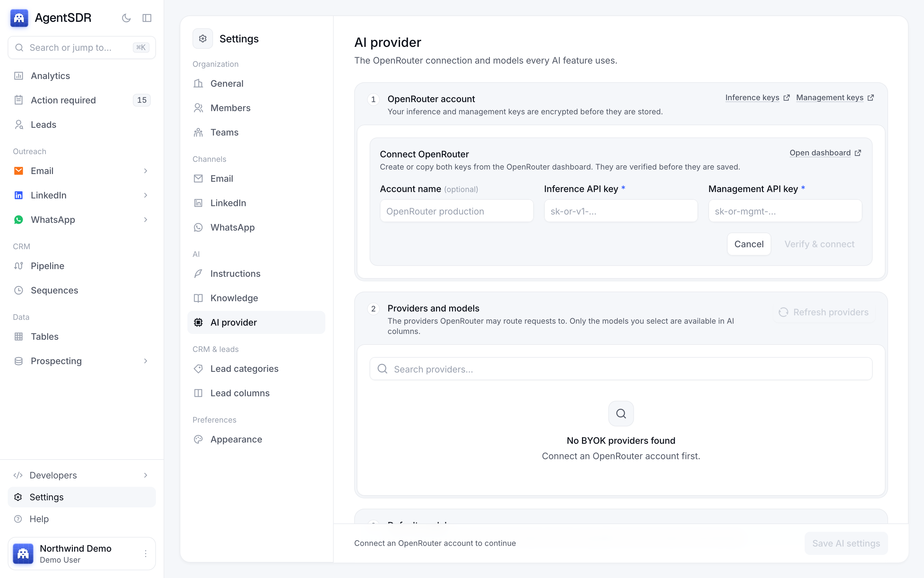Open Action required with 15 badge
The height and width of the screenshot is (578, 924).
click(x=82, y=100)
